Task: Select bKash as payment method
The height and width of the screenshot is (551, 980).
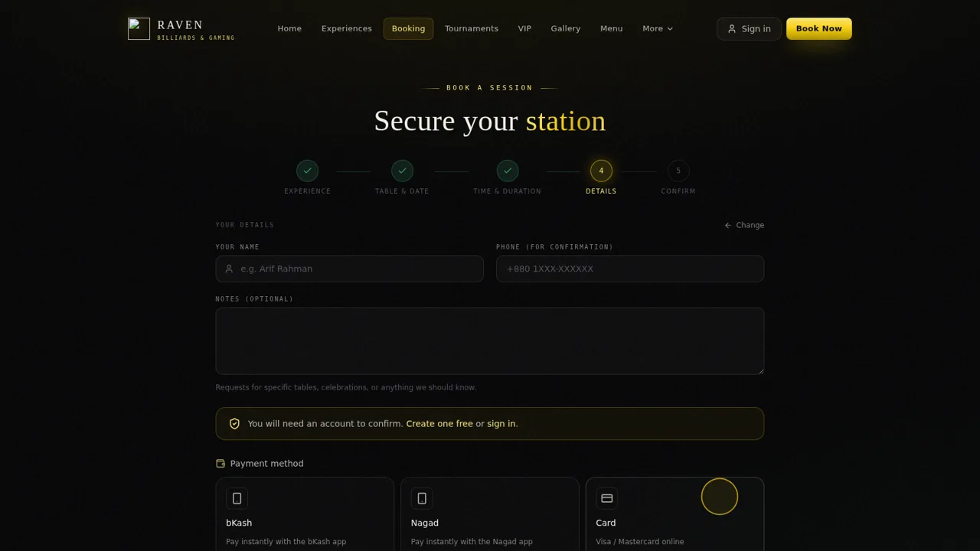Action: point(305,514)
